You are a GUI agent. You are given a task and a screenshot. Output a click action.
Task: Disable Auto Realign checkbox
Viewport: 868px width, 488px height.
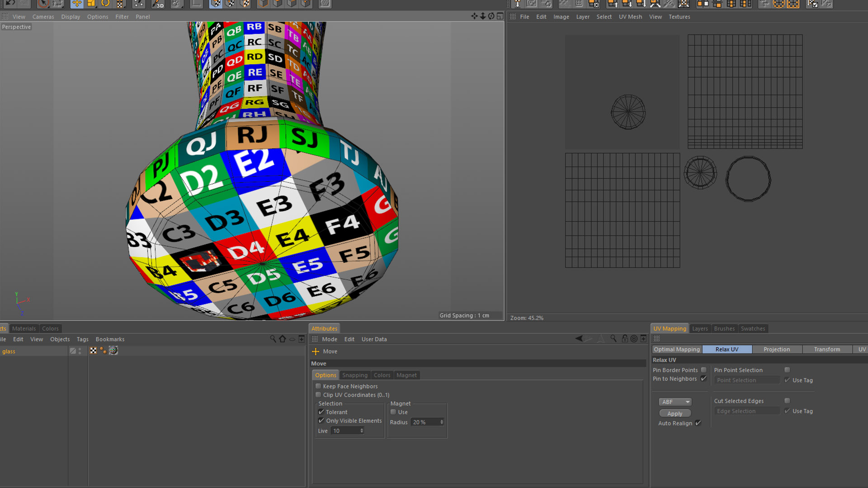tap(698, 423)
